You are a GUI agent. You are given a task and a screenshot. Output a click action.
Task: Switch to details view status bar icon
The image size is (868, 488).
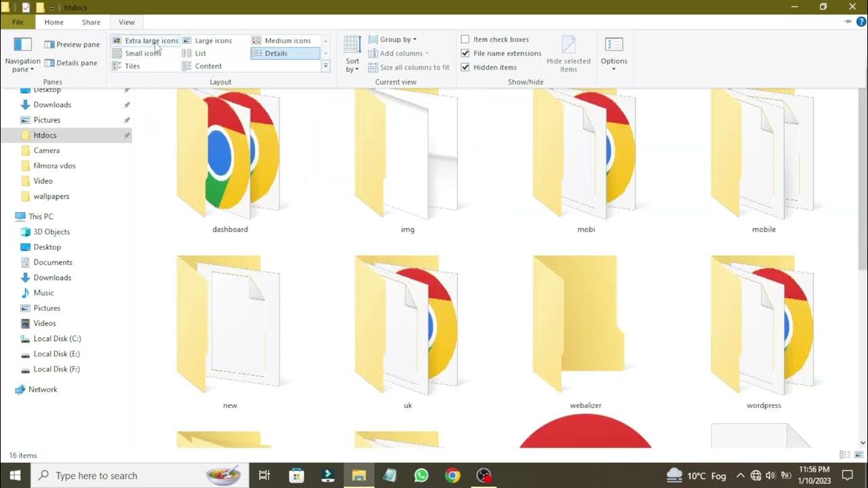[845, 455]
